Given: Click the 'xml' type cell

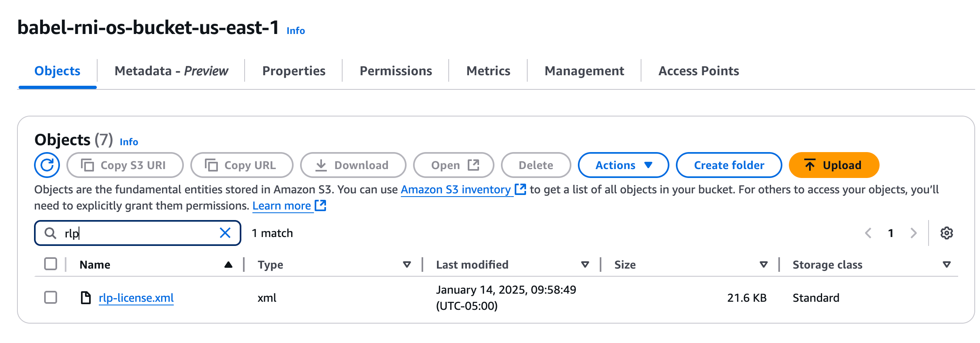Looking at the screenshot, I should click(267, 298).
